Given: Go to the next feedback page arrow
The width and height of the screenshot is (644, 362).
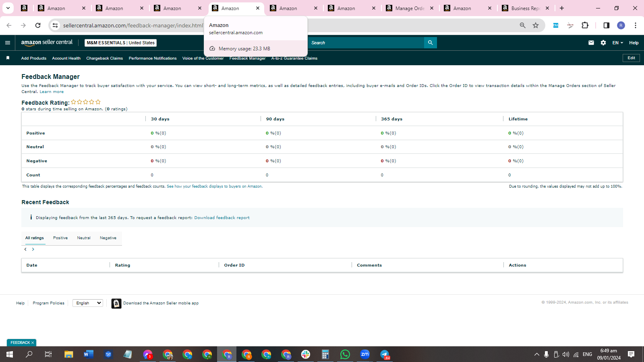Looking at the screenshot, I should point(33,249).
